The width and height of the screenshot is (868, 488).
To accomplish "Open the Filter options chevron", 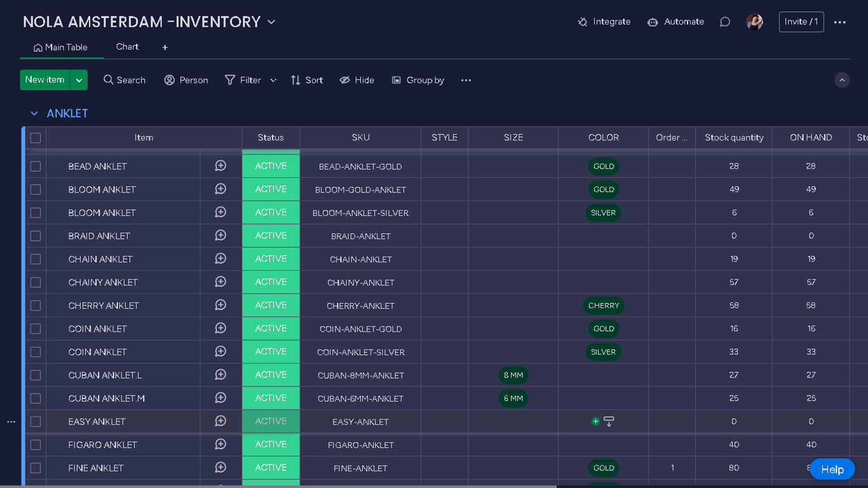I will tap(273, 80).
